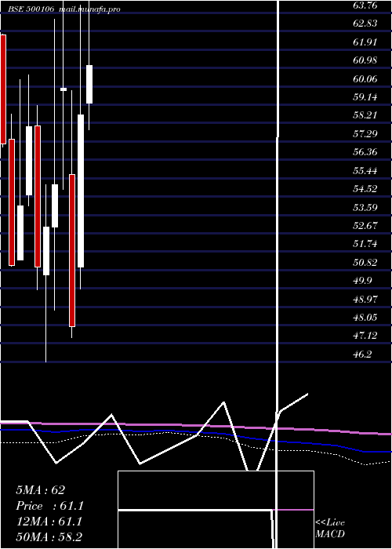Select the 63.76 price axis label

pyautogui.click(x=365, y=5)
